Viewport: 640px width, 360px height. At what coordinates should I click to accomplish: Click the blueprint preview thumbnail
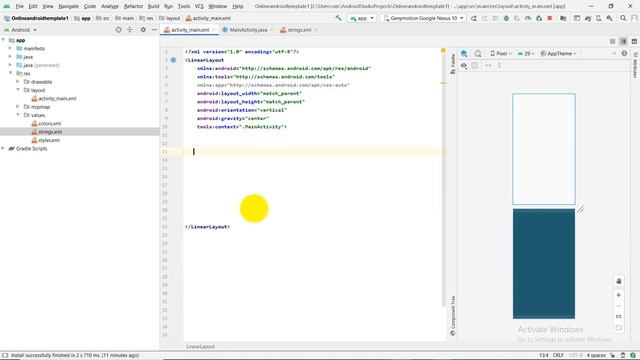click(544, 264)
